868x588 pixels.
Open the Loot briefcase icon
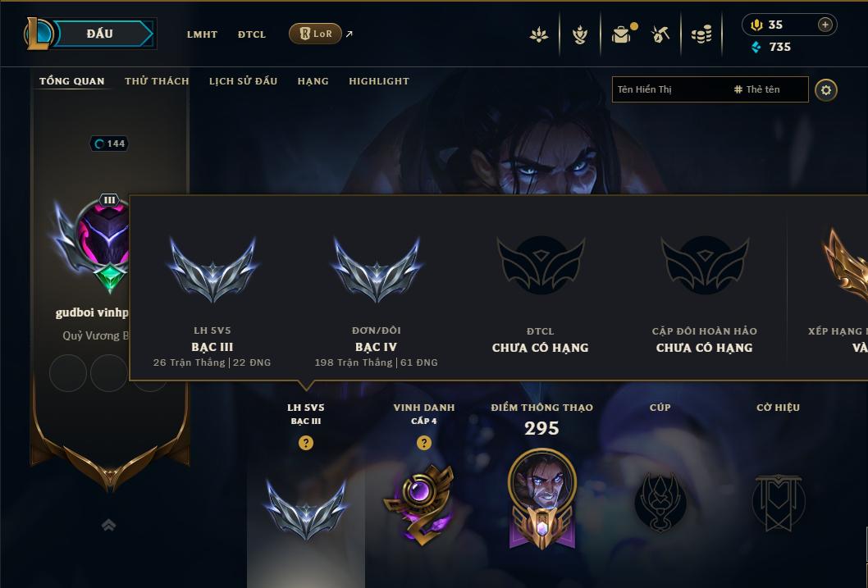[623, 34]
